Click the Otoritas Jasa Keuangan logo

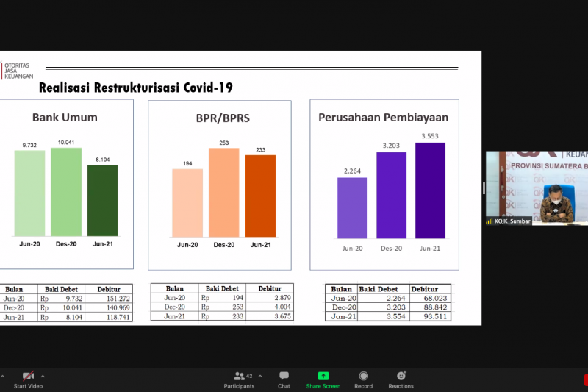(x=16, y=70)
